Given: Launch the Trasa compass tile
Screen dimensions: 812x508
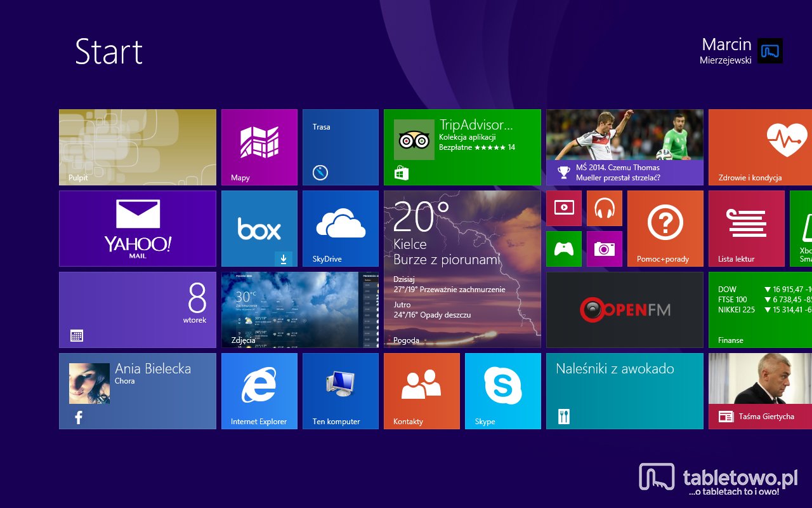Looking at the screenshot, I should [341, 147].
